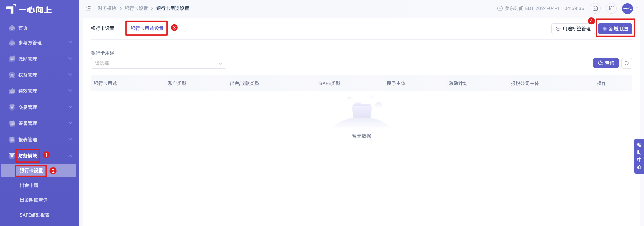Image resolution: width=644 pixels, height=226 pixels.
Task: Click 银行卡设置 in the breadcrumb
Action: click(x=136, y=8)
